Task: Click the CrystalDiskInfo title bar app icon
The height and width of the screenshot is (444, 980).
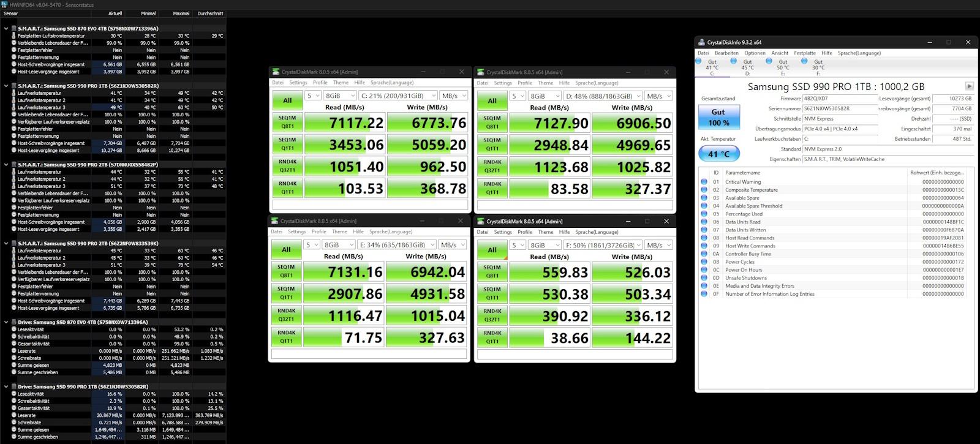Action: click(701, 42)
